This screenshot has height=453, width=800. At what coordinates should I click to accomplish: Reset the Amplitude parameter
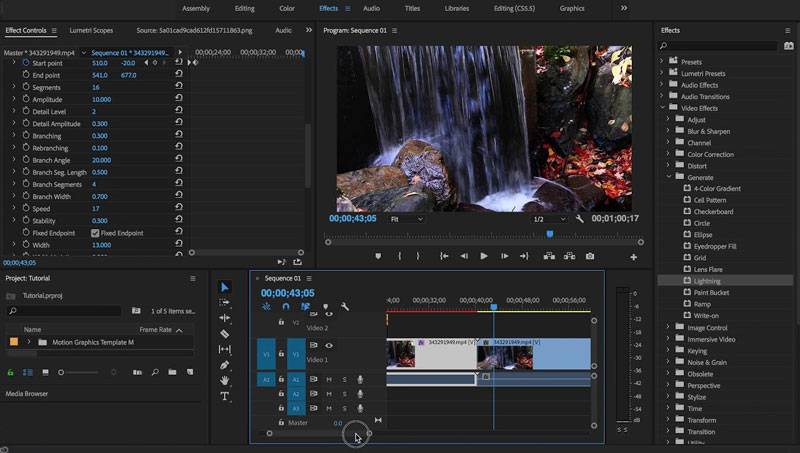click(178, 100)
